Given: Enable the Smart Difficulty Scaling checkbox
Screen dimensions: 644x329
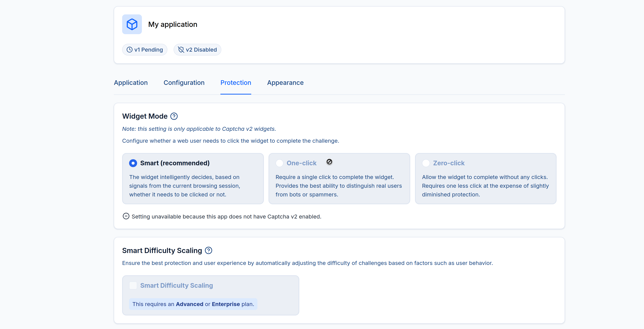Looking at the screenshot, I should (133, 285).
